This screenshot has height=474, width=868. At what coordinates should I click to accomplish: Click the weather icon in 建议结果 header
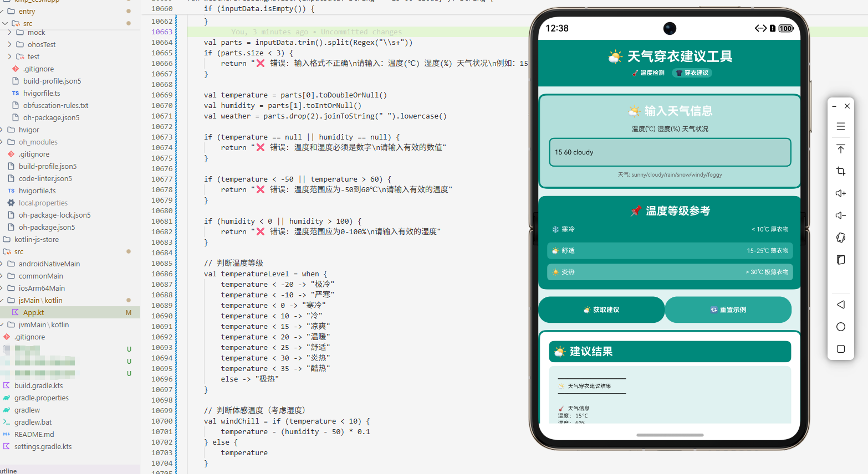(x=560, y=352)
